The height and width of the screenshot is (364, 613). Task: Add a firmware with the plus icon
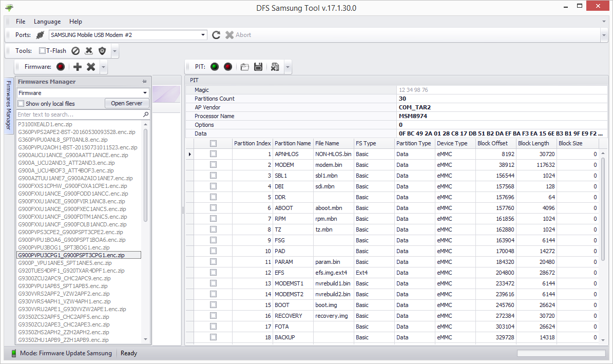tap(78, 67)
